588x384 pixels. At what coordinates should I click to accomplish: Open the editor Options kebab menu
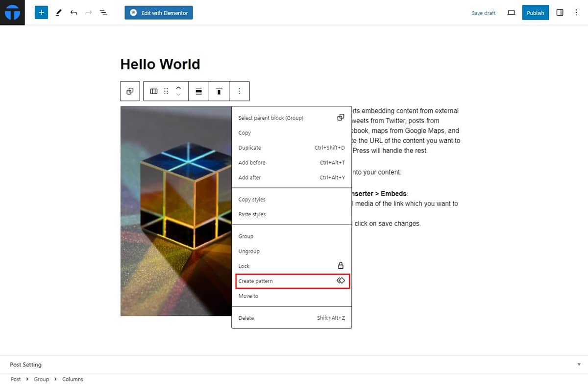pyautogui.click(x=576, y=13)
